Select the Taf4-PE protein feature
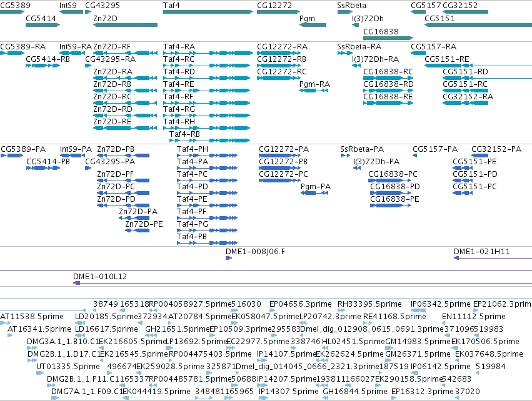Viewport: 532px width, 401px height. [207, 205]
